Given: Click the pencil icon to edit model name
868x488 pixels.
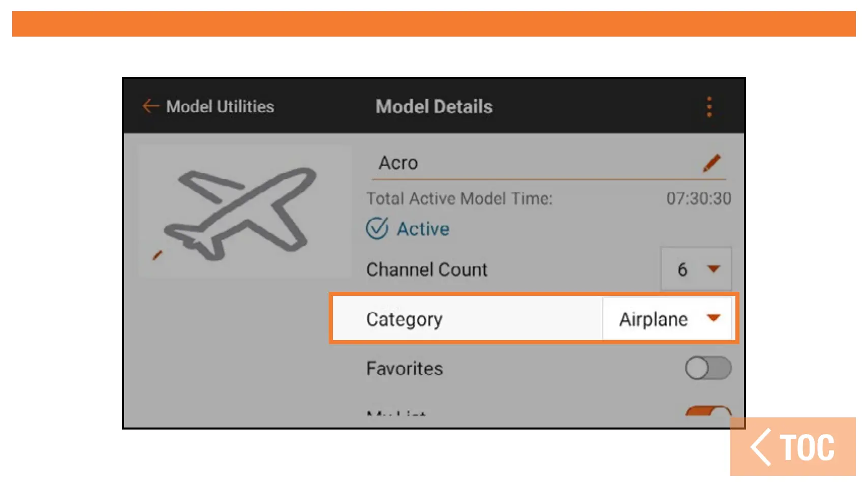Looking at the screenshot, I should (711, 163).
